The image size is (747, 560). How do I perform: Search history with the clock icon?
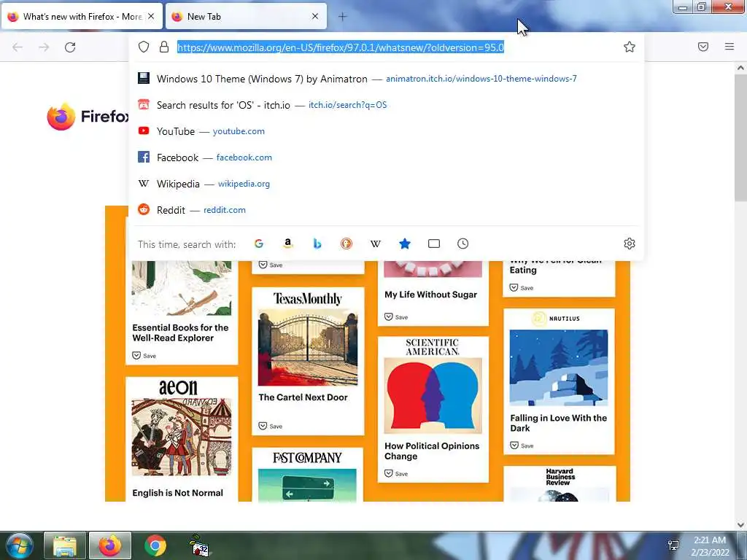(462, 244)
